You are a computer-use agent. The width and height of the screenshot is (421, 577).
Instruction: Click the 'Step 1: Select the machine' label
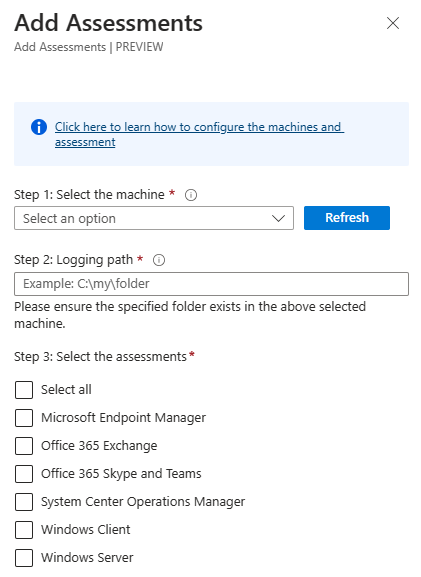(x=89, y=195)
